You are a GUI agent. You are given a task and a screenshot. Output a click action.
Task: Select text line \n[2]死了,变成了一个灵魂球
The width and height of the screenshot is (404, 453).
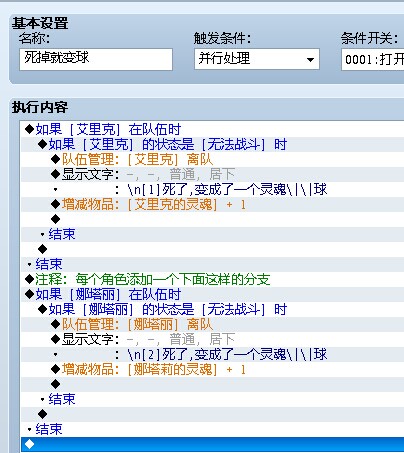pos(212,354)
